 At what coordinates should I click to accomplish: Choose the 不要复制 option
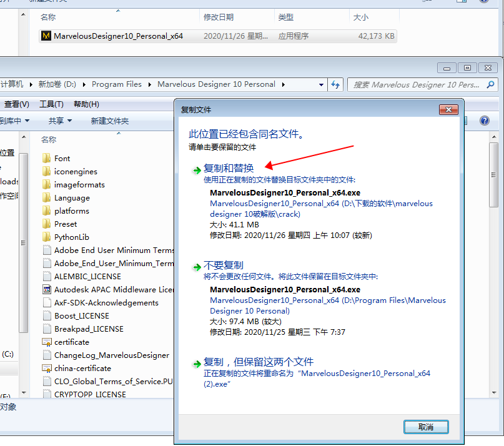click(x=224, y=265)
